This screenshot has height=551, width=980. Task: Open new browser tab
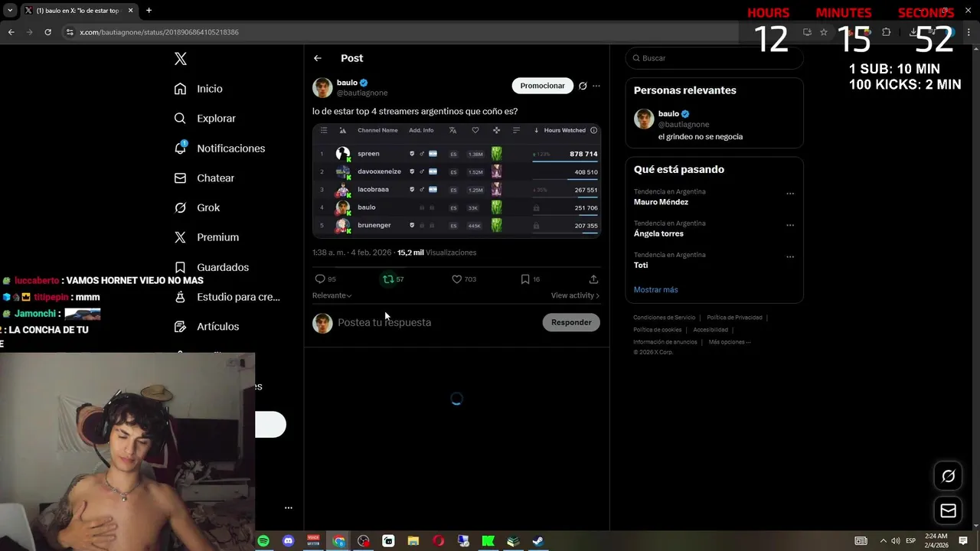pyautogui.click(x=149, y=11)
